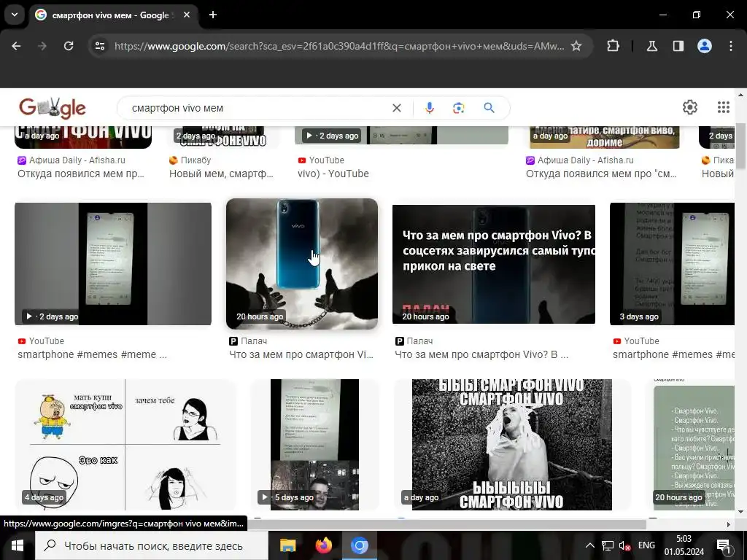Reload the current page
The height and width of the screenshot is (560, 747).
tap(69, 46)
